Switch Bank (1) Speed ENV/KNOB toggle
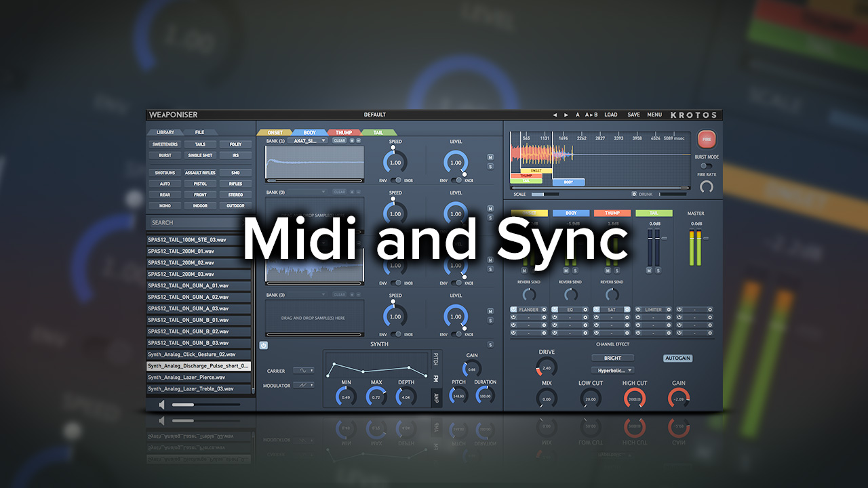Screen dimensions: 868x488 pyautogui.click(x=395, y=180)
